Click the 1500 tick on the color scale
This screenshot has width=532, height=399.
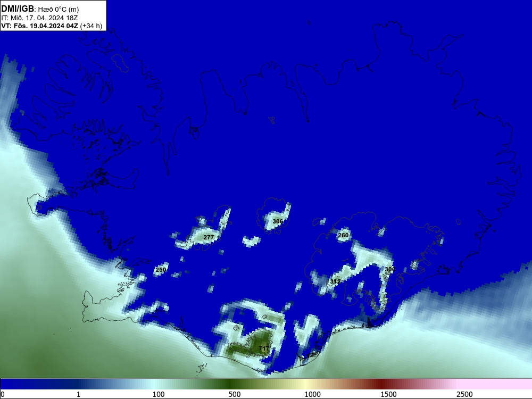coord(388,394)
